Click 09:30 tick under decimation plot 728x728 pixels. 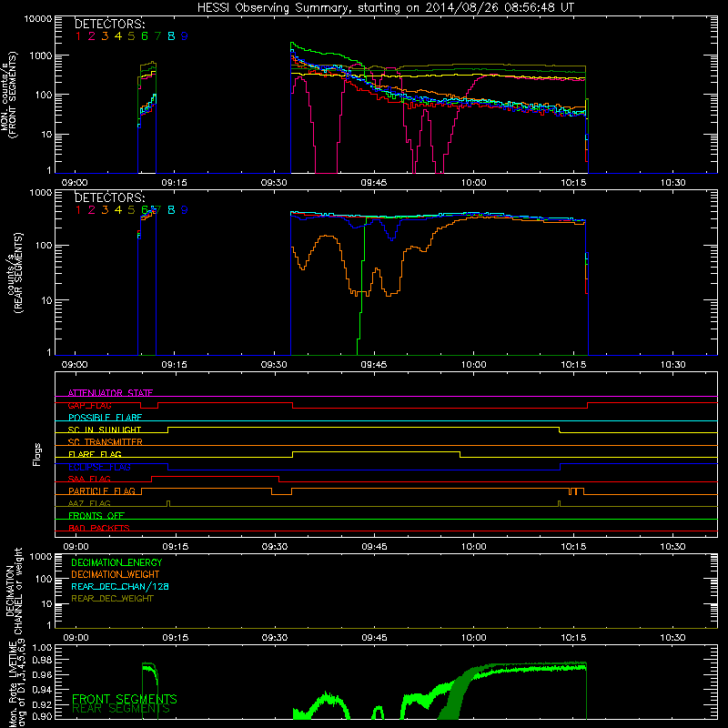[x=275, y=638]
